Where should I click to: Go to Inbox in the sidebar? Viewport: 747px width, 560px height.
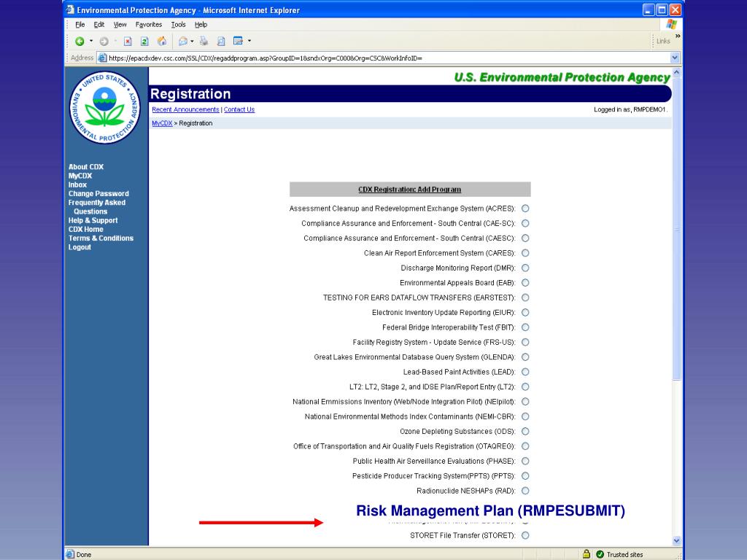point(77,184)
